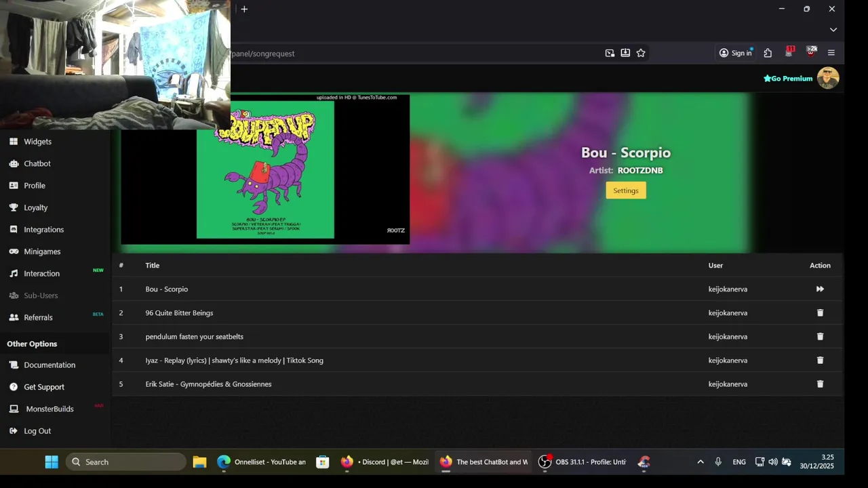Click the Go Premium link

(x=788, y=79)
